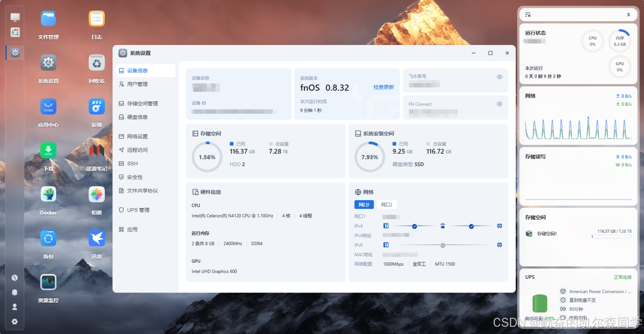Click the GPU 0% gauge
The width and height of the screenshot is (644, 334).
click(x=620, y=66)
